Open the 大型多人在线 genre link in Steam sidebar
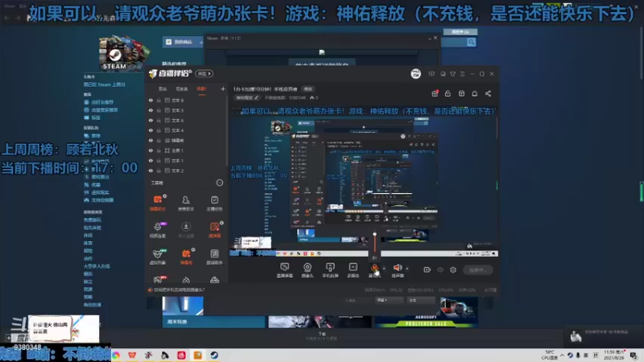The width and height of the screenshot is (644, 362). 97,266
